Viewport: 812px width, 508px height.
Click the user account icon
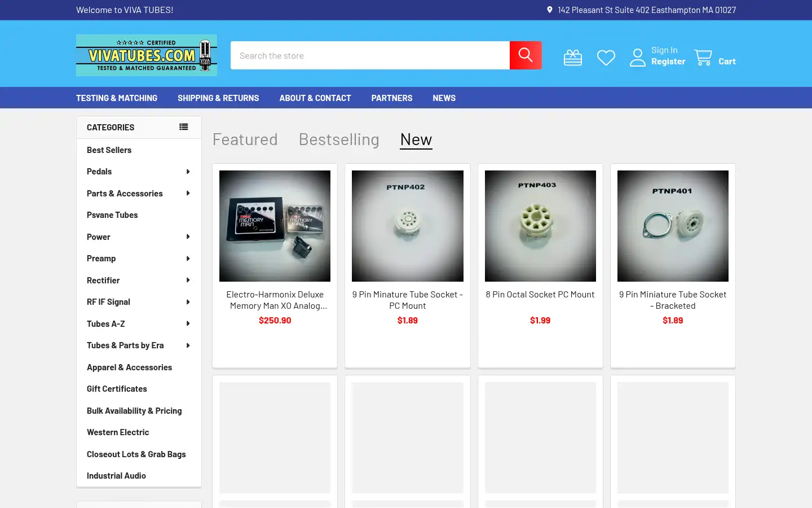(638, 58)
